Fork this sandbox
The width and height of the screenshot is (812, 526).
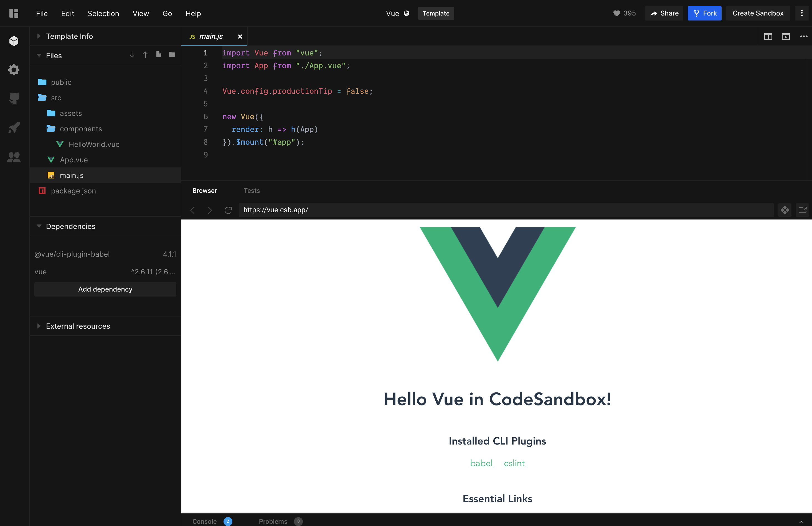point(704,13)
